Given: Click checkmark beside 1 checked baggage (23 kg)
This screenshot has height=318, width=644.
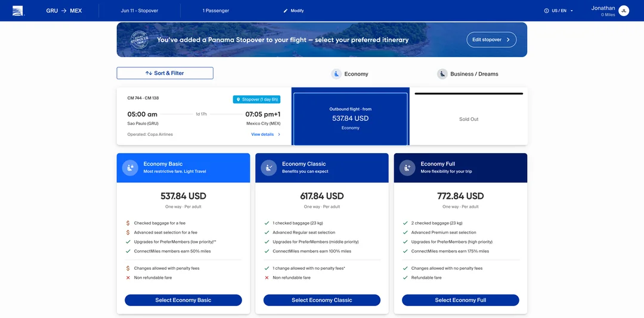Looking at the screenshot, I should pyautogui.click(x=267, y=223).
